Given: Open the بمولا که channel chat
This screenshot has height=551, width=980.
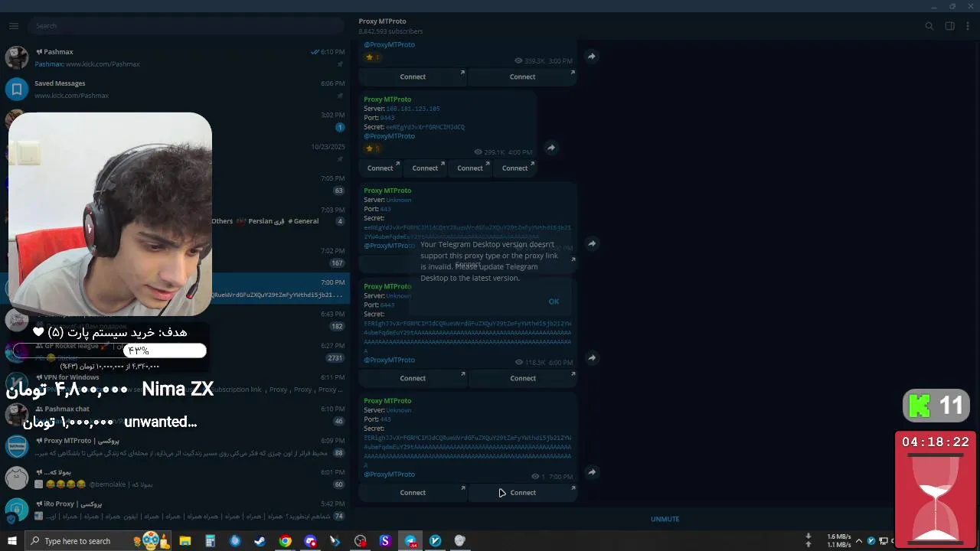Looking at the screenshot, I should click(x=175, y=478).
